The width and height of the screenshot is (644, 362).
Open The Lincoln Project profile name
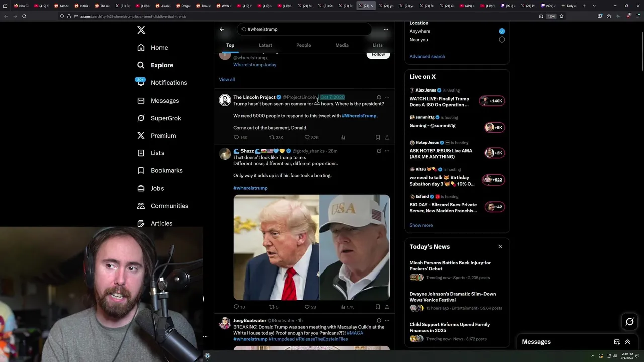click(254, 97)
